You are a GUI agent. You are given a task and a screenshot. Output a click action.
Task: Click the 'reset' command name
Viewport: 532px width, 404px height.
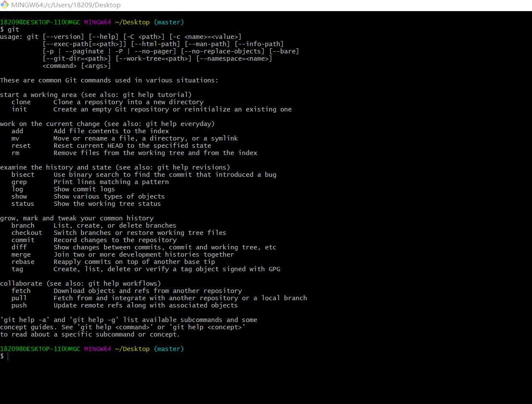click(21, 146)
